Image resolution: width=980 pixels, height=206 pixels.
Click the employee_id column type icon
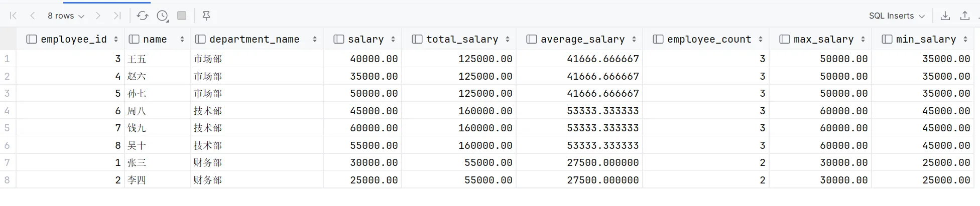point(31,39)
